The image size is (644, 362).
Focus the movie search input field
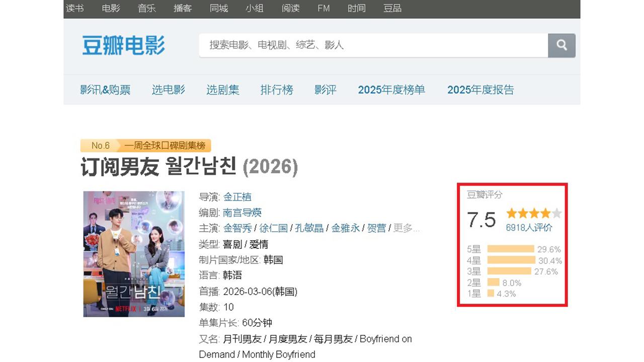pyautogui.click(x=373, y=45)
